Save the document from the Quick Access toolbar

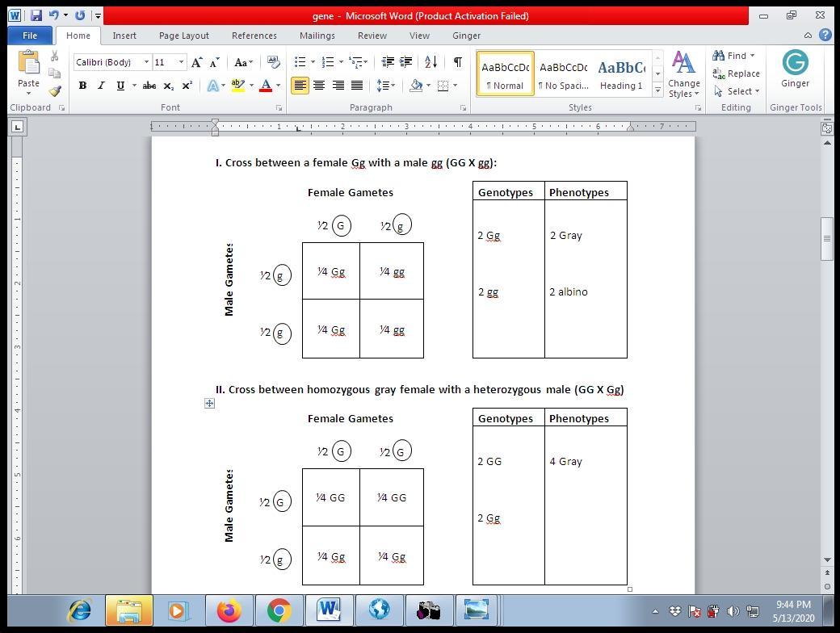[36, 15]
